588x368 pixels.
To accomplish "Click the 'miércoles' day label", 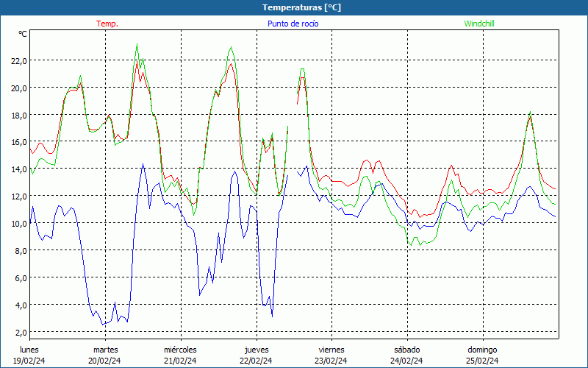I will [180, 350].
